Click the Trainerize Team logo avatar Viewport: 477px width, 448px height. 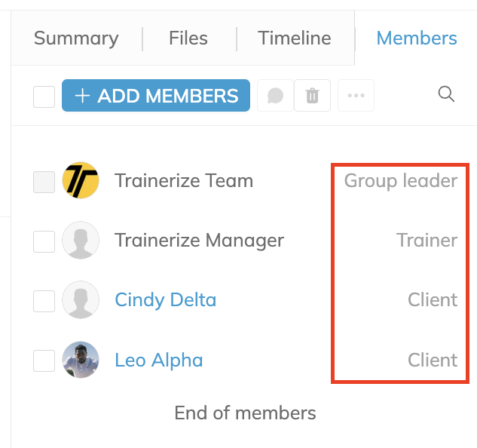pos(81,181)
